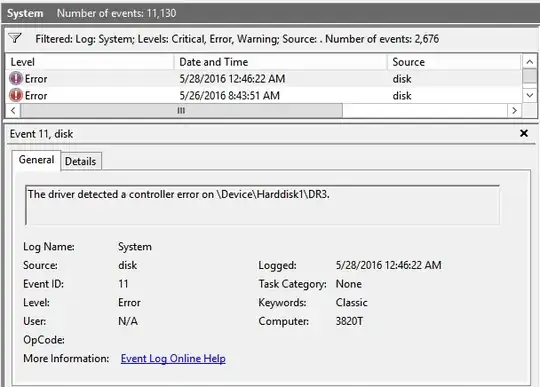Select the 5/28/2016 12:46:22 AM event cell
Screen dimensions: 540x387
[x=232, y=79]
